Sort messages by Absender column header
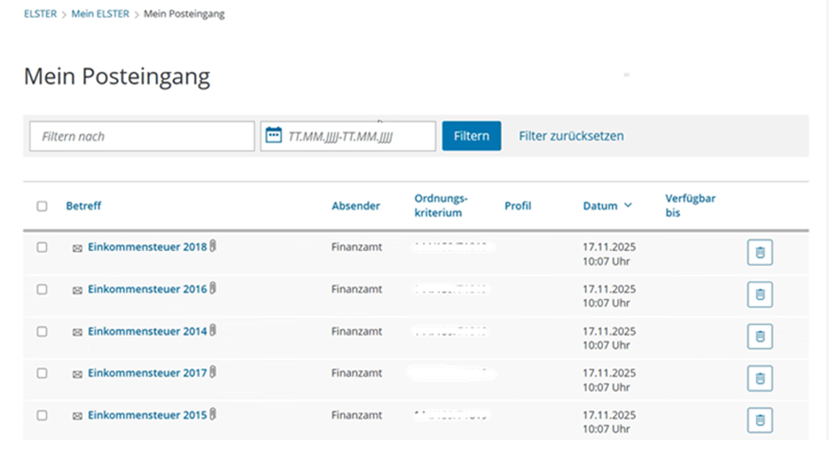Viewport: 833px width, 453px height. pyautogui.click(x=355, y=206)
